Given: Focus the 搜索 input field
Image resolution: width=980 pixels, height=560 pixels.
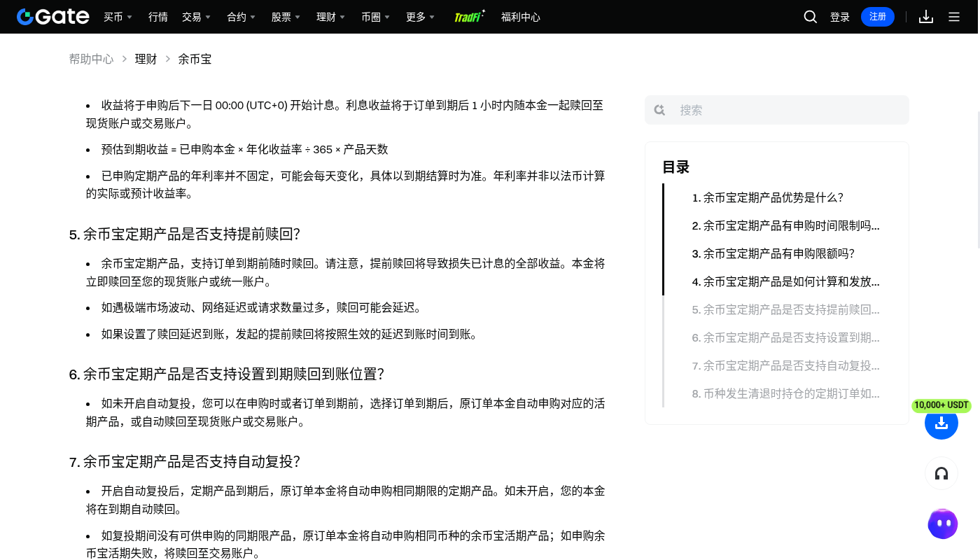Looking at the screenshot, I should [777, 110].
